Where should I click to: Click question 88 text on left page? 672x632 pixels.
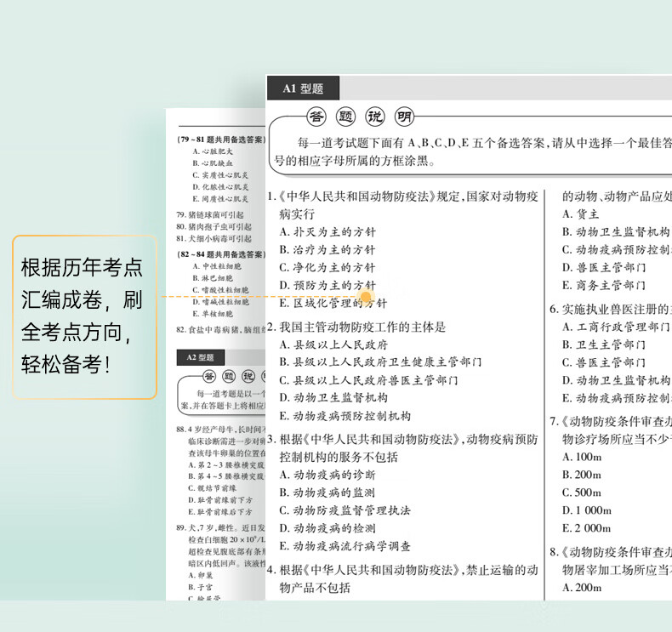pyautogui.click(x=220, y=430)
